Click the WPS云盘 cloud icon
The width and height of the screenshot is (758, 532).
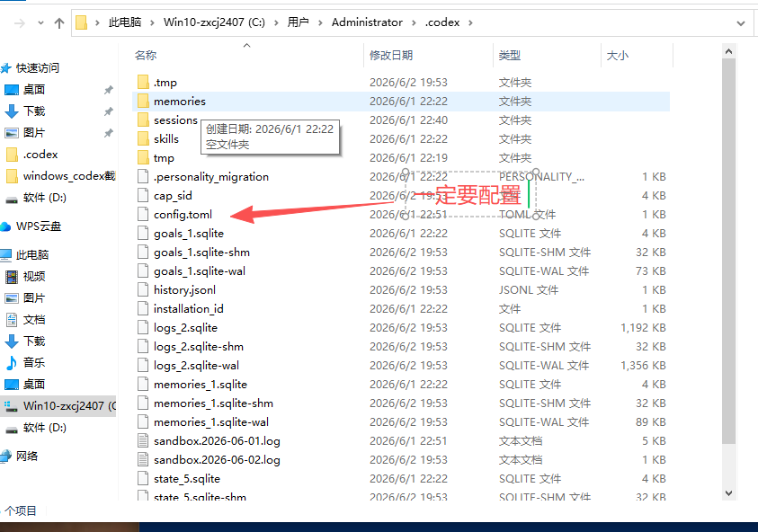[x=5, y=226]
